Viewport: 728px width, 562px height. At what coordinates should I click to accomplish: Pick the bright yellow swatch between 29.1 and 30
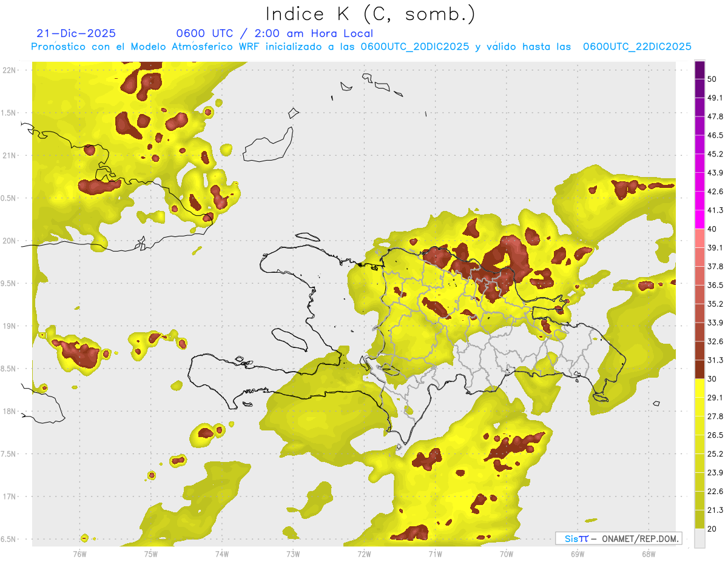click(x=700, y=388)
